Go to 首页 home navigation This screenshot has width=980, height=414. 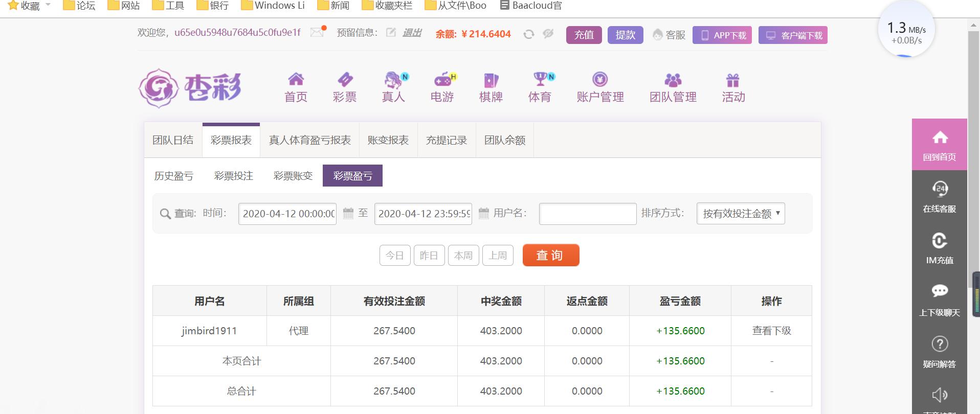point(296,87)
